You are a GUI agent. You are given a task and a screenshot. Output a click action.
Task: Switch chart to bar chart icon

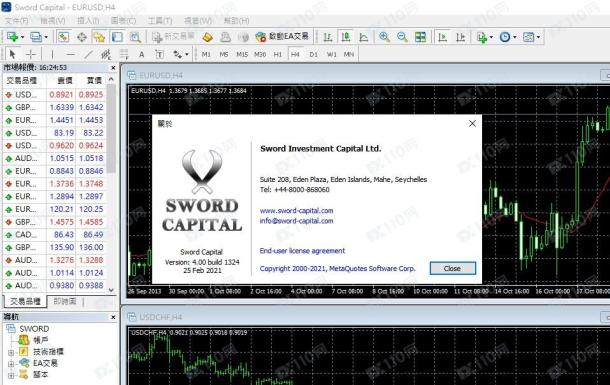click(328, 37)
